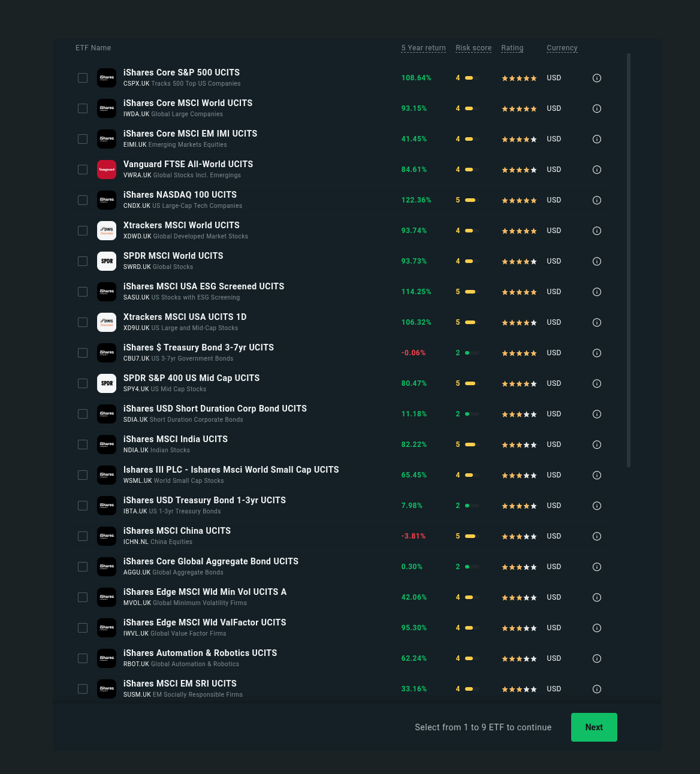This screenshot has height=774, width=700.
Task: Open info for Xtrackers MSCI USA UCITS 1D
Action: coord(597,322)
